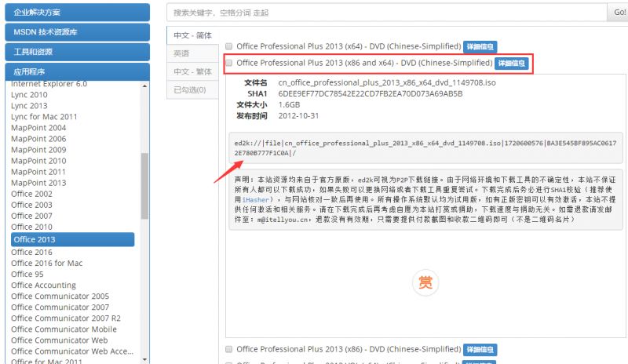Select Office 2016 in the list

coord(31,253)
